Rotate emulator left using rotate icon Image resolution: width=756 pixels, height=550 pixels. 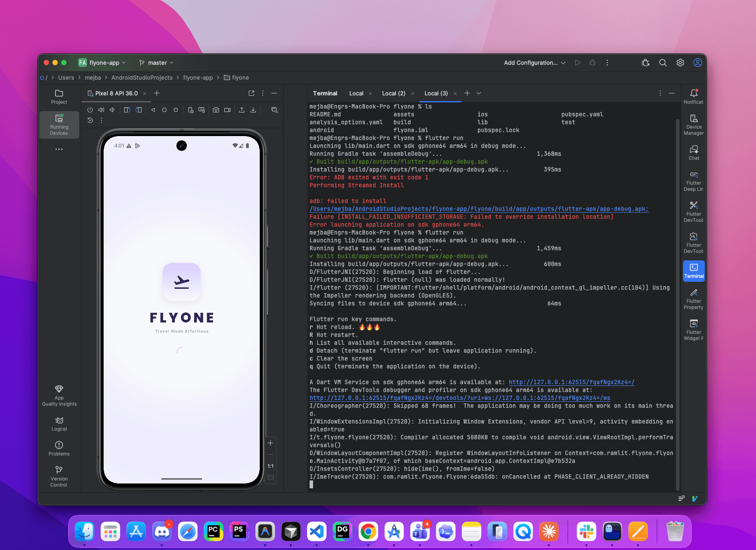pos(127,110)
